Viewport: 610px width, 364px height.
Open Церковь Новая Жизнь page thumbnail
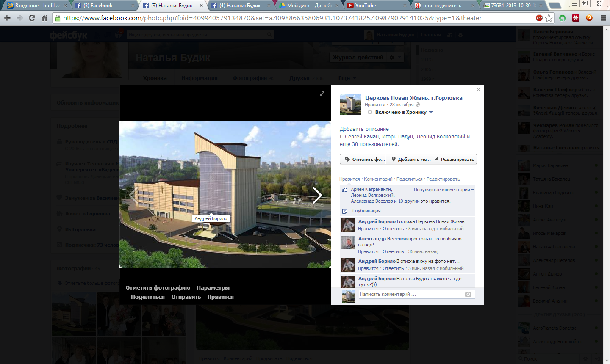click(x=350, y=105)
